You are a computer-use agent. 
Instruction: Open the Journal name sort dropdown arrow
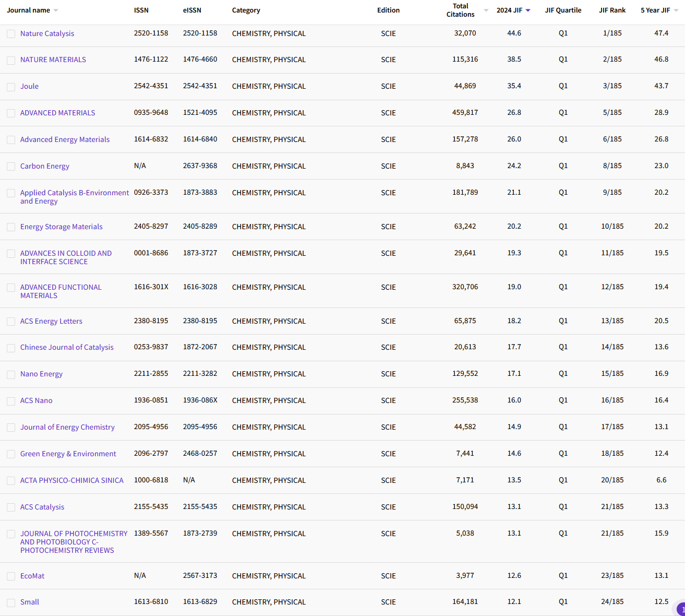point(57,9)
